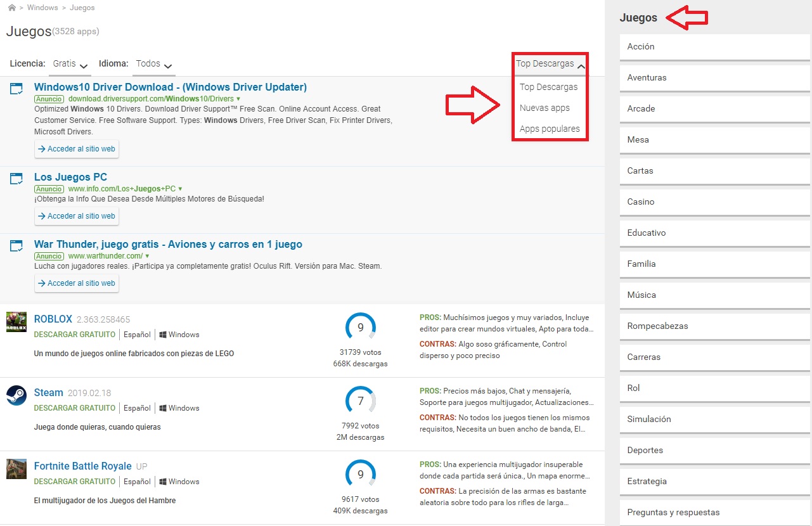Open the Educativo category
This screenshot has width=812, height=526.
point(715,233)
